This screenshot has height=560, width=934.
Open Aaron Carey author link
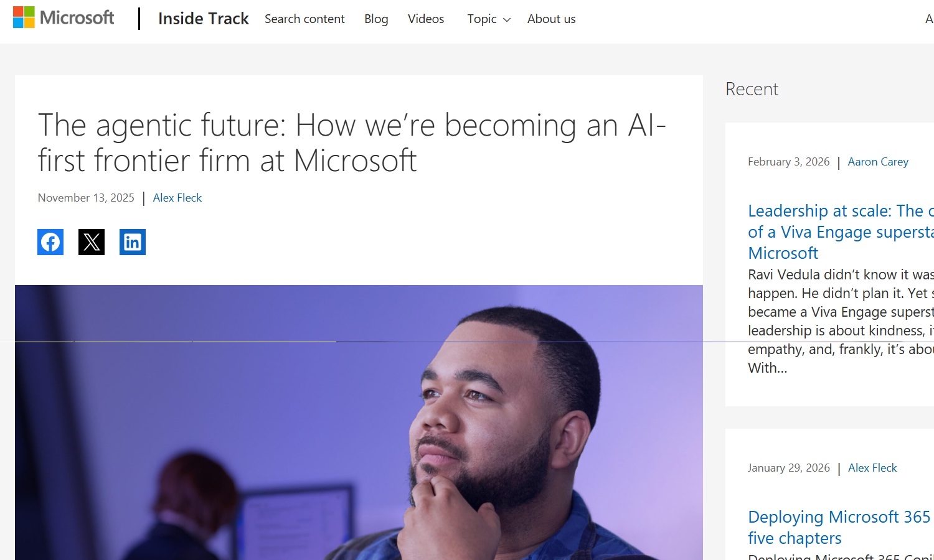(878, 162)
